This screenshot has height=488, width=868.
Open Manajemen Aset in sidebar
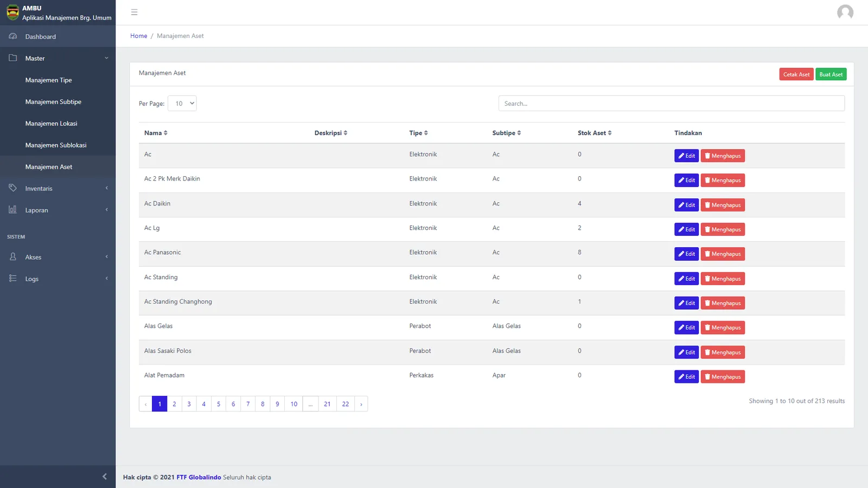(x=58, y=166)
